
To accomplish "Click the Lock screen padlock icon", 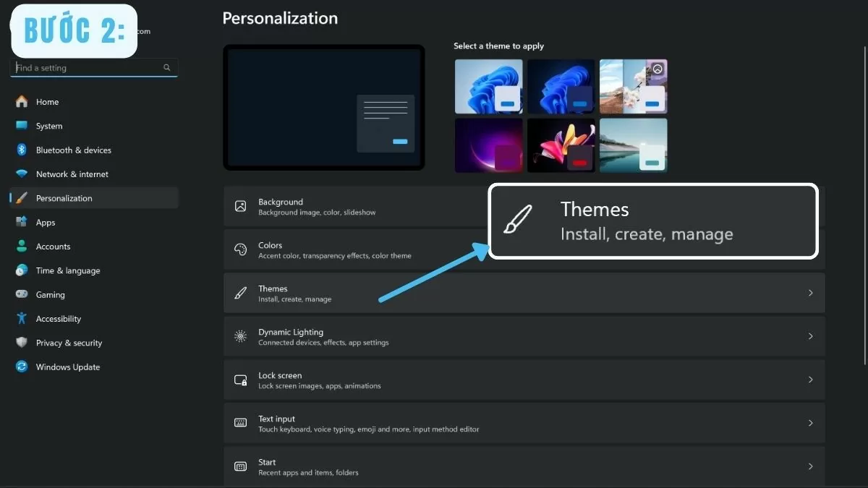I will [x=240, y=380].
